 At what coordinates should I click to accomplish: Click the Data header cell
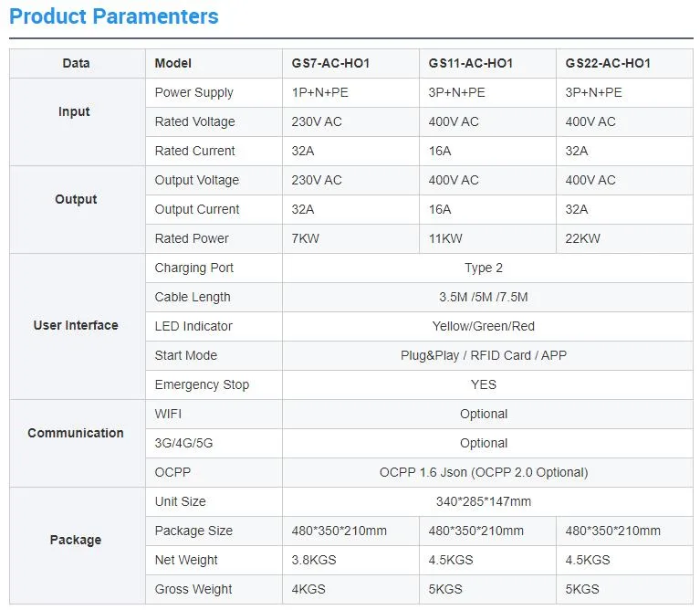pyautogui.click(x=76, y=63)
